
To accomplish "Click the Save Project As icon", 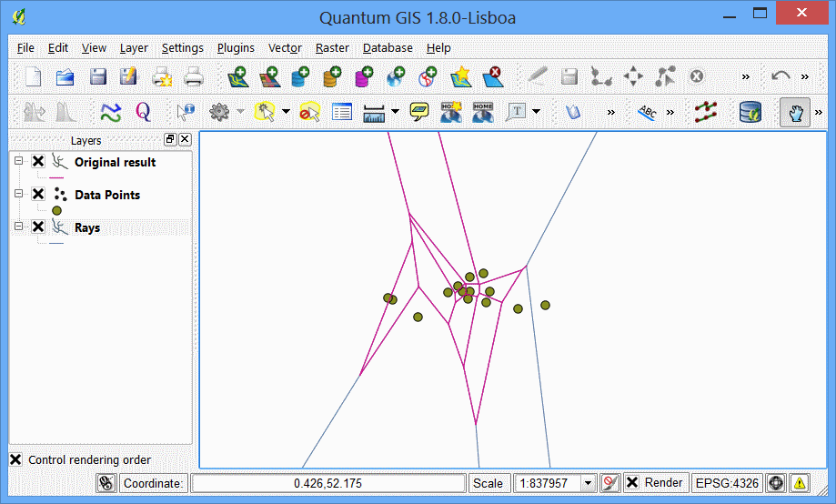I will tap(128, 76).
